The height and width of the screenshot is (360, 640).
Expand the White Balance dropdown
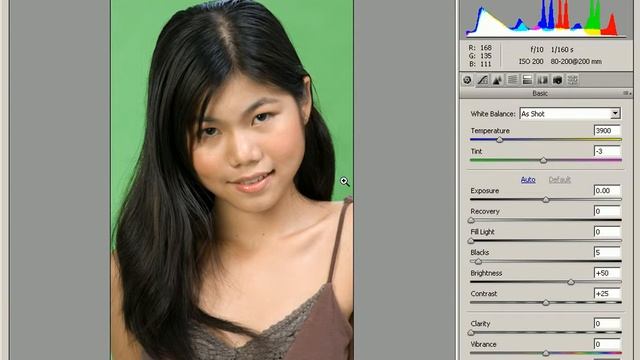[x=615, y=113]
